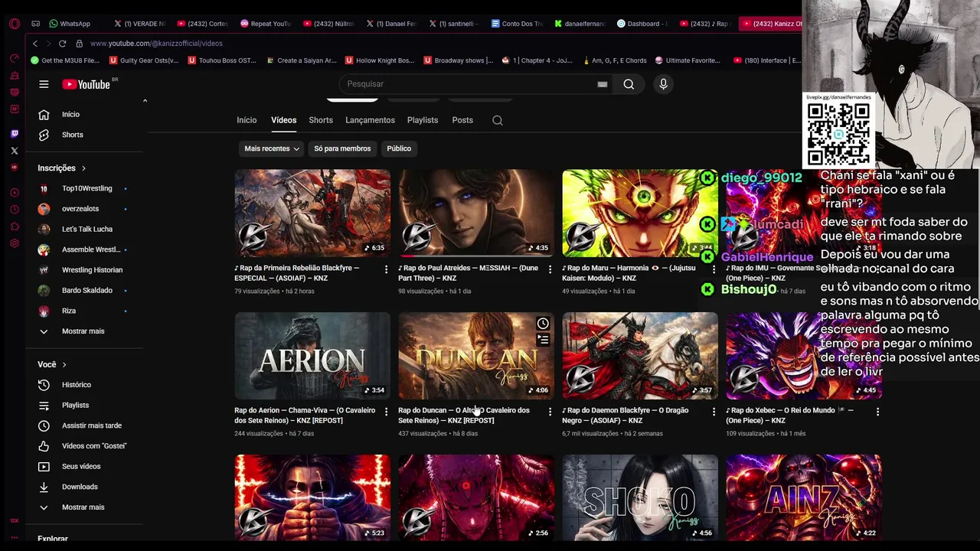
Task: Go to the YouTube home logo
Action: pos(87,84)
